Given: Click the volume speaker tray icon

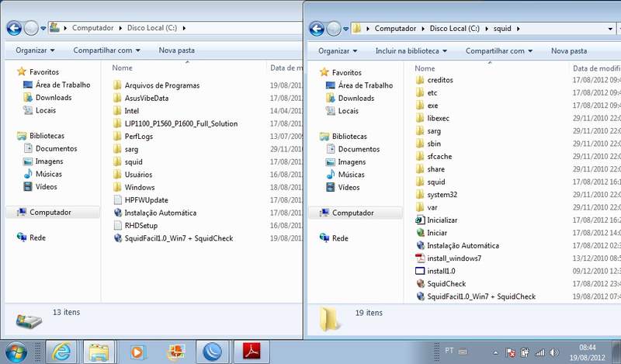Looking at the screenshot, I should click(554, 352).
